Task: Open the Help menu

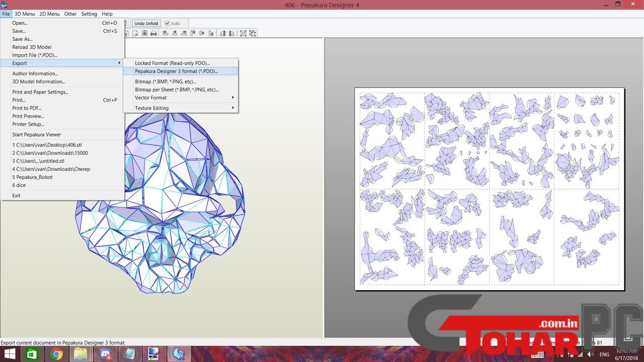Action: click(x=107, y=14)
